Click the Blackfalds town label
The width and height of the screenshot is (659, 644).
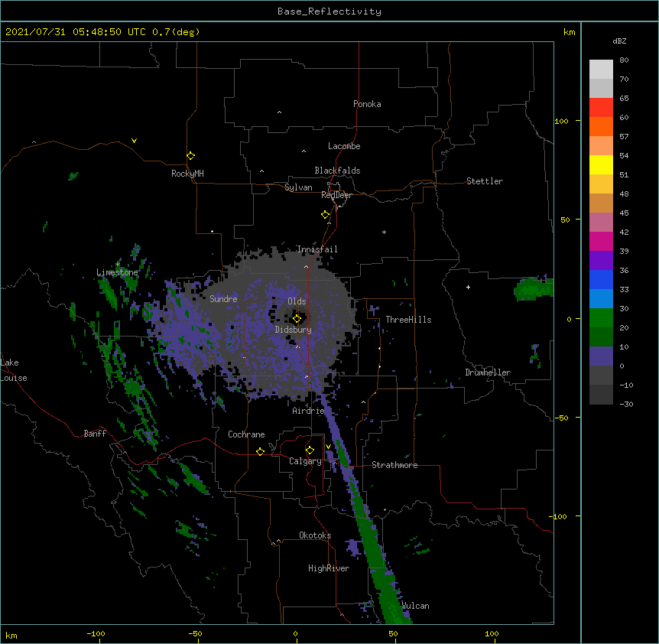click(337, 171)
